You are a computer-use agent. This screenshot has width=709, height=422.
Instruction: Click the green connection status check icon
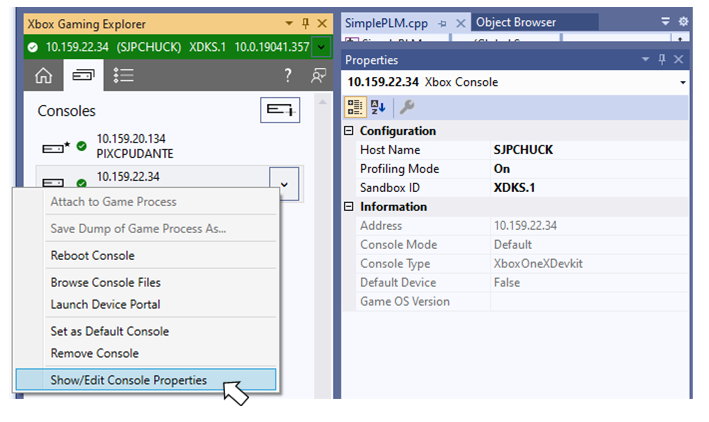[x=33, y=47]
